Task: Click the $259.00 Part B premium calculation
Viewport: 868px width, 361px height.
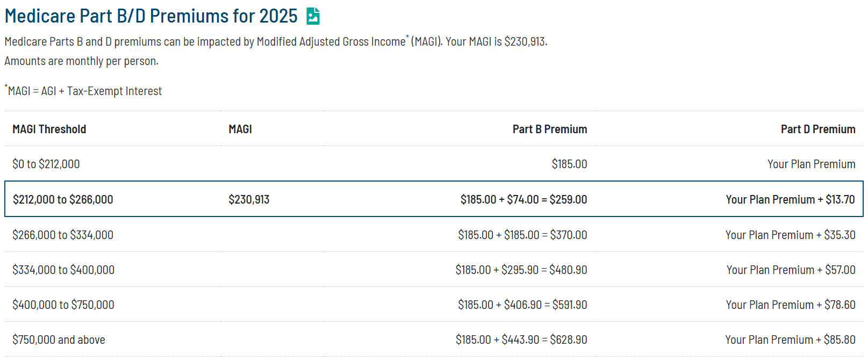Action: coord(523,199)
